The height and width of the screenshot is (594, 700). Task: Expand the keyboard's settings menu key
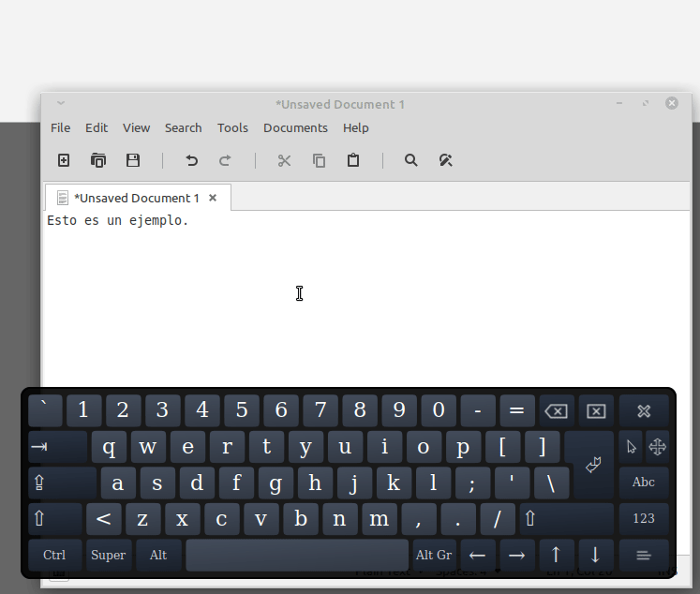(644, 555)
